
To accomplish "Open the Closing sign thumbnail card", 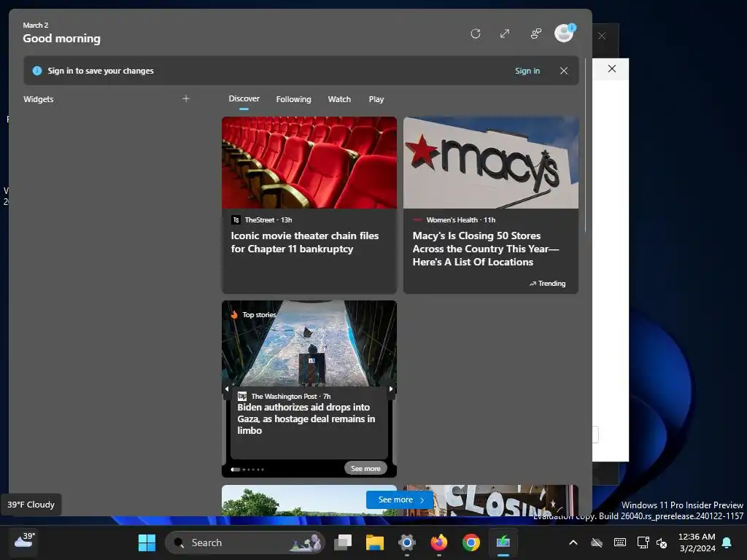I will point(491,500).
